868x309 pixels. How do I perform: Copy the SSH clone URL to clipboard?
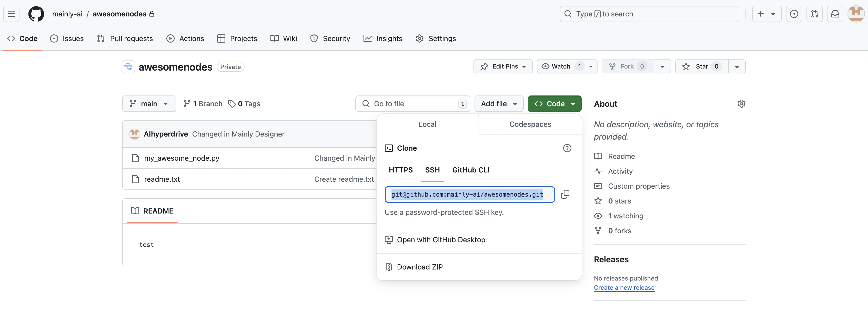click(565, 194)
